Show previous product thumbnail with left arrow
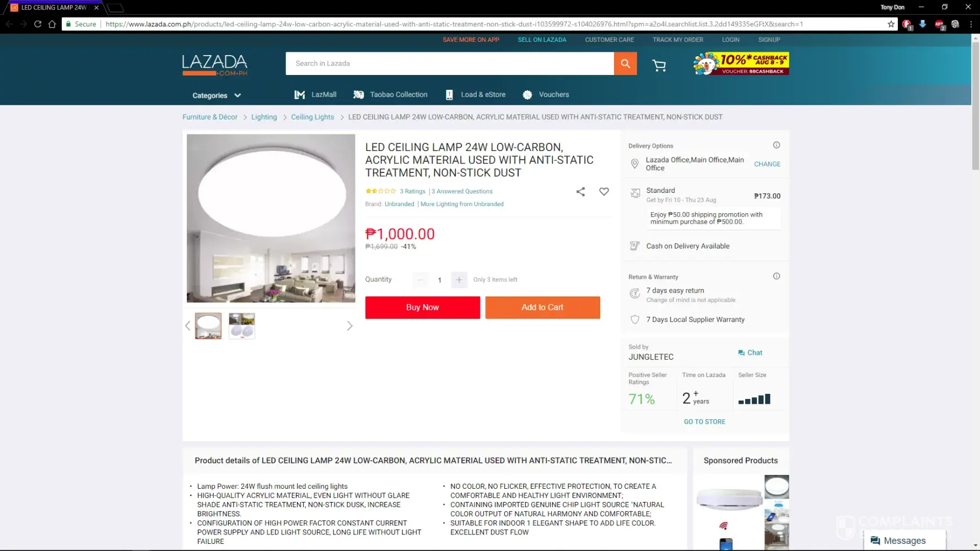Viewport: 980px width, 551px height. click(x=187, y=326)
